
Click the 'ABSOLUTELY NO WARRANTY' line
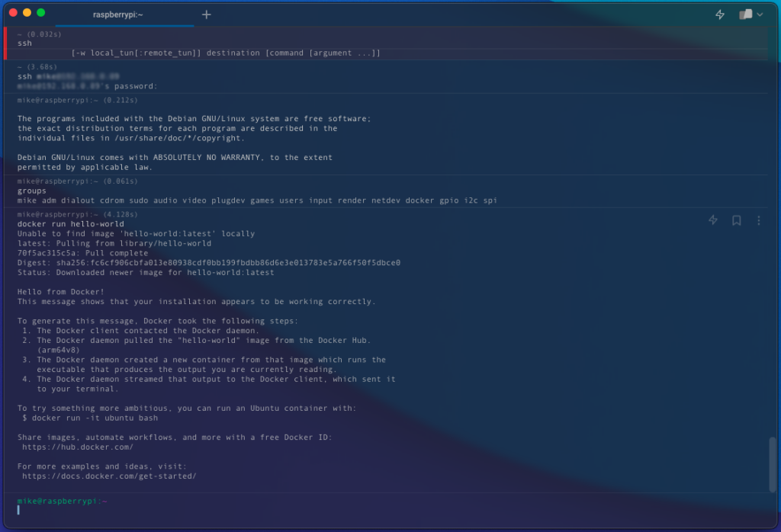pyautogui.click(x=175, y=157)
